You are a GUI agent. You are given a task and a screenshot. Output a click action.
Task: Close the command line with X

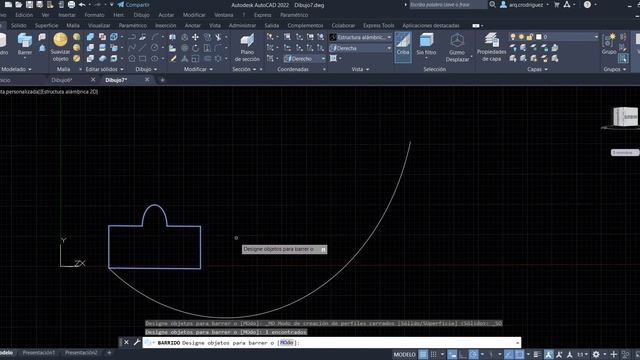point(126,342)
